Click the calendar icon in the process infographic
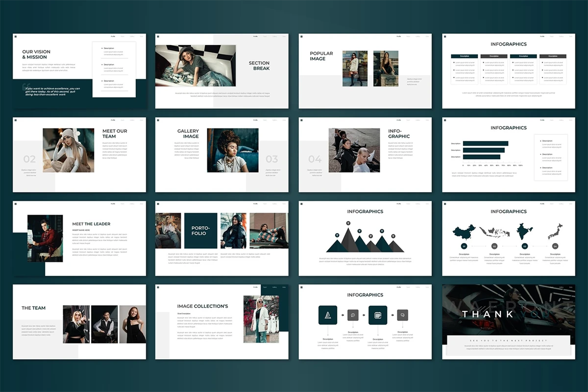Screen dimensions: 588x392 point(378,315)
